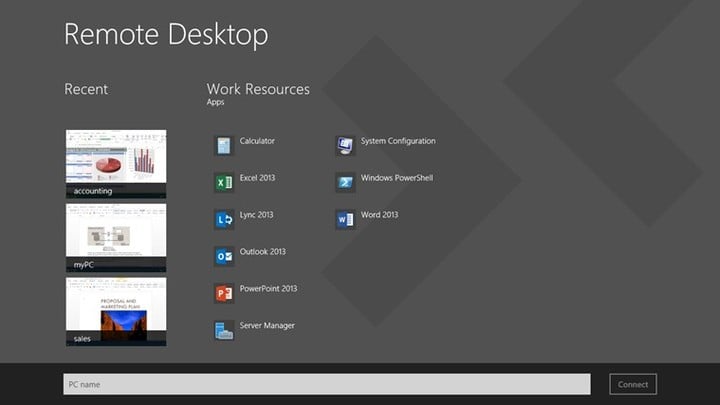720x405 pixels.
Task: Click the Server Manager text label
Action: 267,325
